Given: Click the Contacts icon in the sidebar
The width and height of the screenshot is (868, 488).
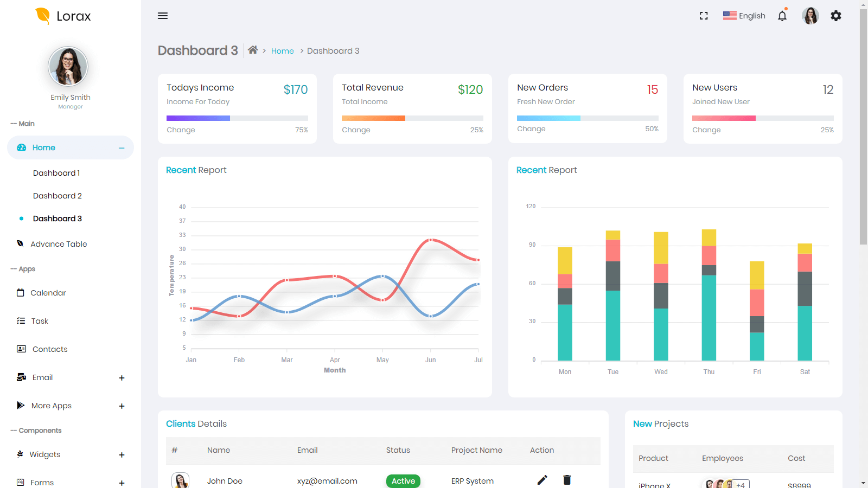Looking at the screenshot, I should (20, 349).
